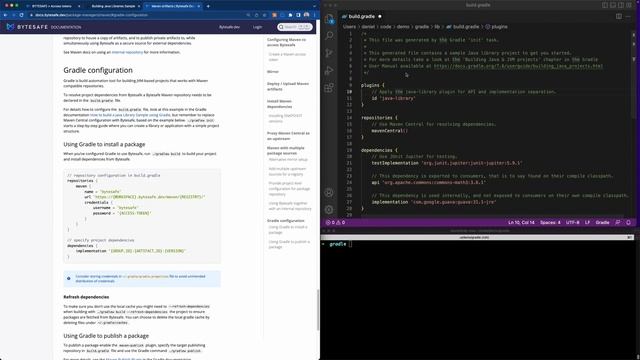Image resolution: width=640 pixels, height=360 pixels.
Task: Click the Bytesafe.dev header link
Action: pyautogui.click(x=229, y=27)
